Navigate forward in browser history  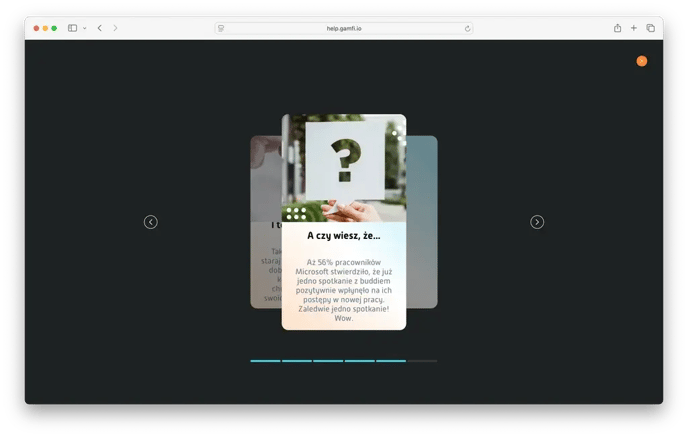(x=115, y=28)
